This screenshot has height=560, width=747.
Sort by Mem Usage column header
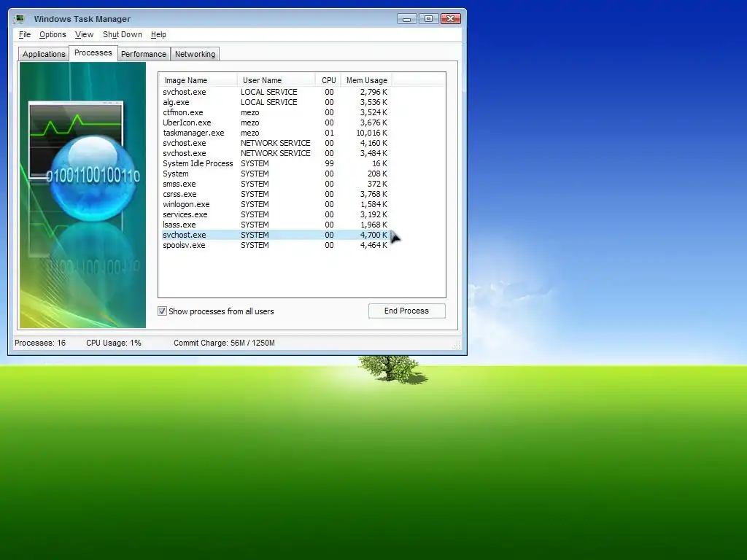[x=366, y=80]
